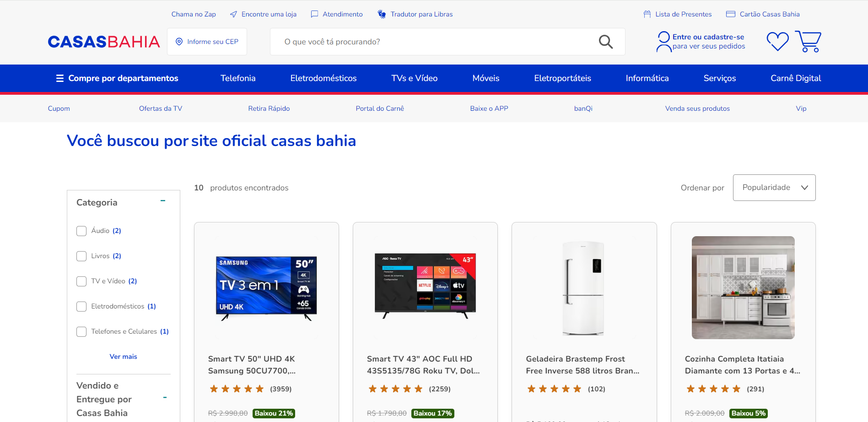The height and width of the screenshot is (422, 868).
Task: Open the TVs e Vídeo menu
Action: coord(415,78)
